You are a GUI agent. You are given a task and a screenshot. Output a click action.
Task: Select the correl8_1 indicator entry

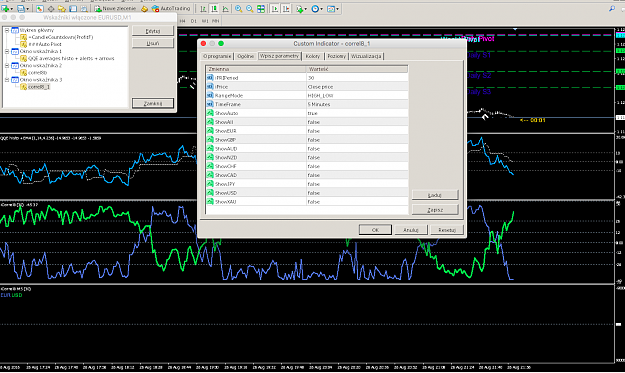coord(39,87)
